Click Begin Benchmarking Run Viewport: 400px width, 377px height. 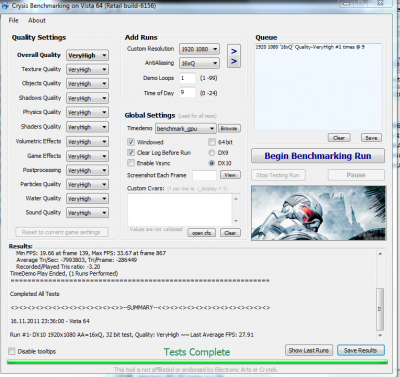[318, 156]
